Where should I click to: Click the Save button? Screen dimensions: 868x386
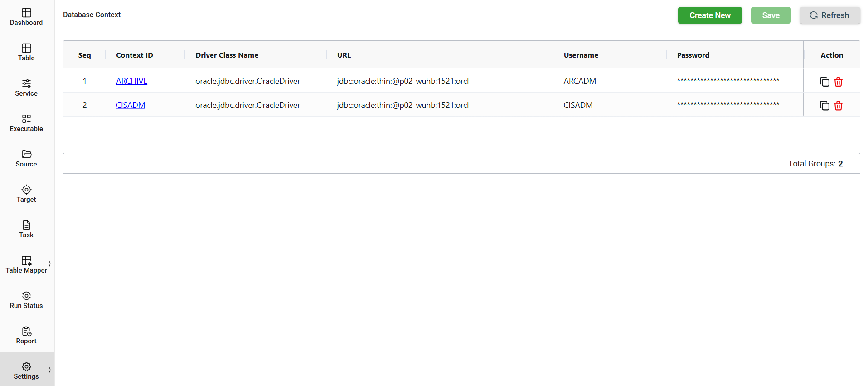[770, 15]
